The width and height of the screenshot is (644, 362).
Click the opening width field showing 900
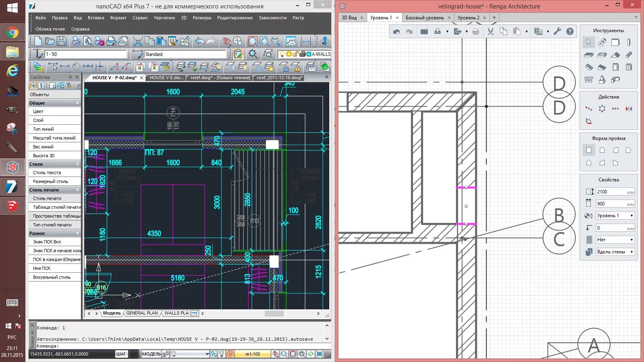pos(615,204)
